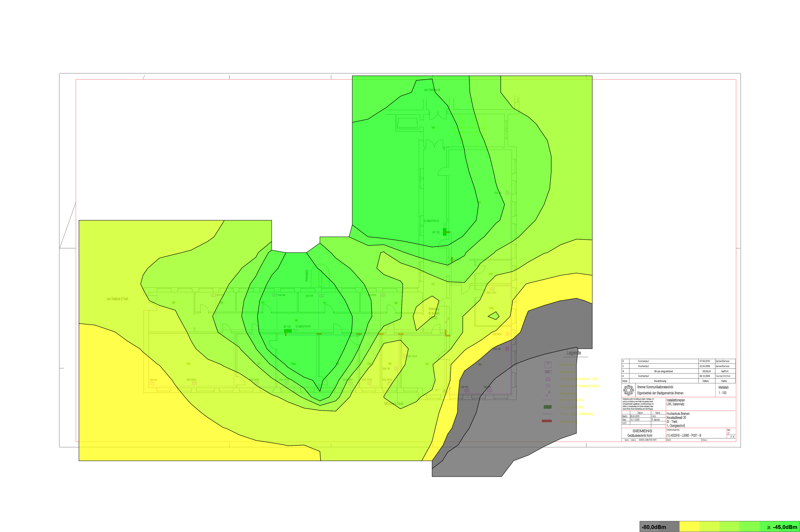Screen dimensions: 800x532
Task: Click the E34 5/6 data socket symbol
Action: coord(274,295)
